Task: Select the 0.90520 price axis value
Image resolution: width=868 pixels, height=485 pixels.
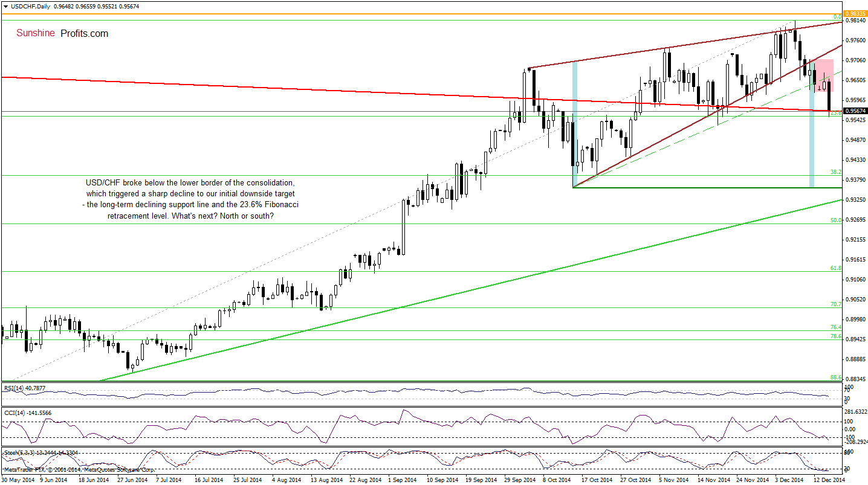Action: pos(855,300)
